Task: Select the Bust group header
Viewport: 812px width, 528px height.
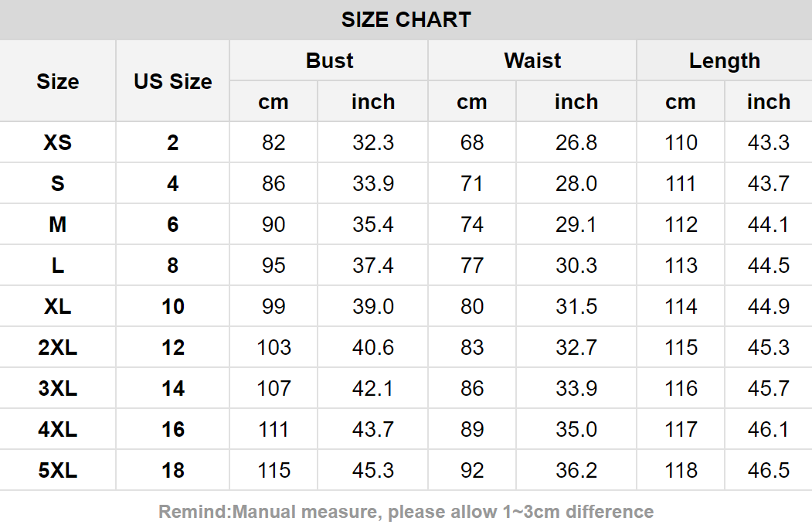Action: click(329, 61)
